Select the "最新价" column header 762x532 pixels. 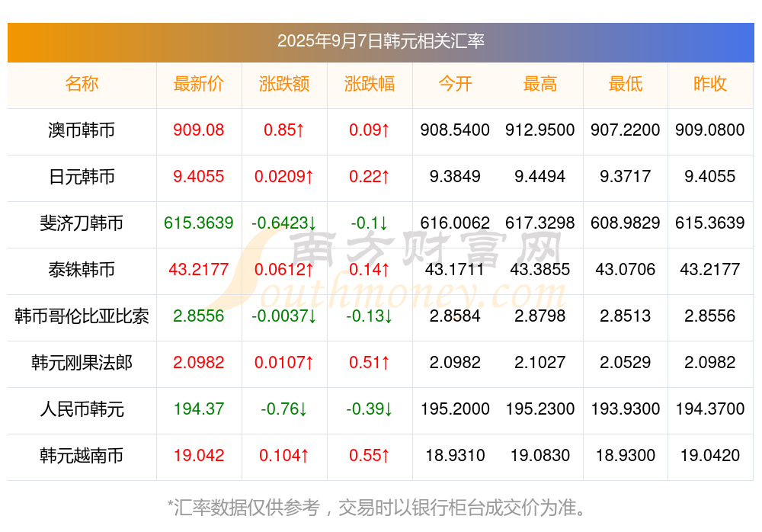click(x=199, y=84)
